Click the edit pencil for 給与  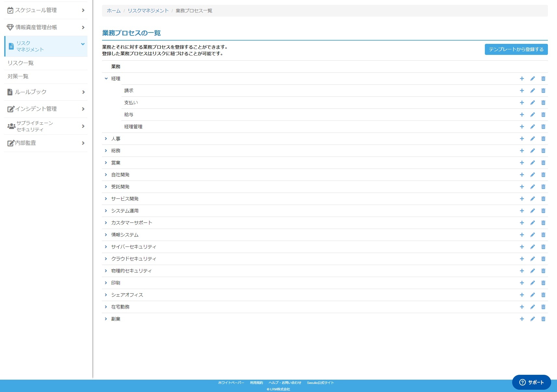(532, 115)
